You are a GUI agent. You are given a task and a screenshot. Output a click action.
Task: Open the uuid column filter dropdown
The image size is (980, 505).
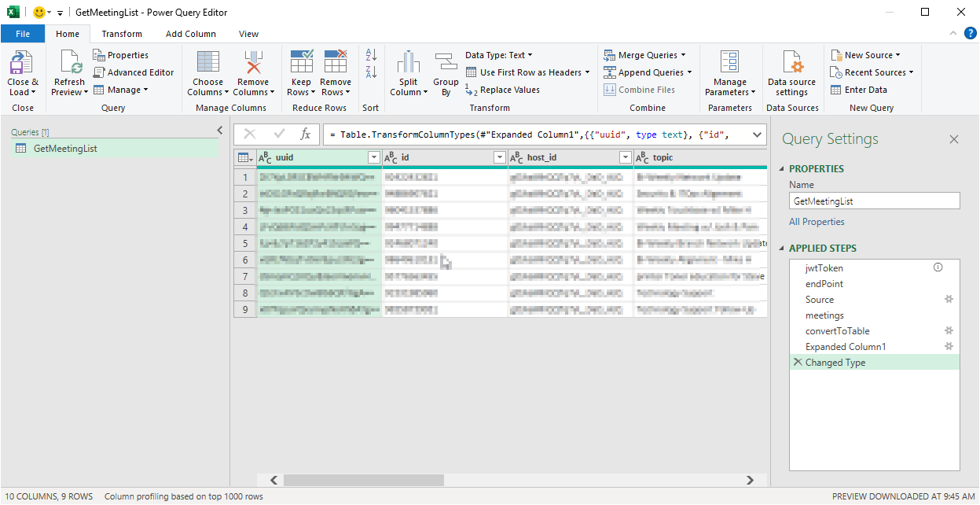(373, 157)
